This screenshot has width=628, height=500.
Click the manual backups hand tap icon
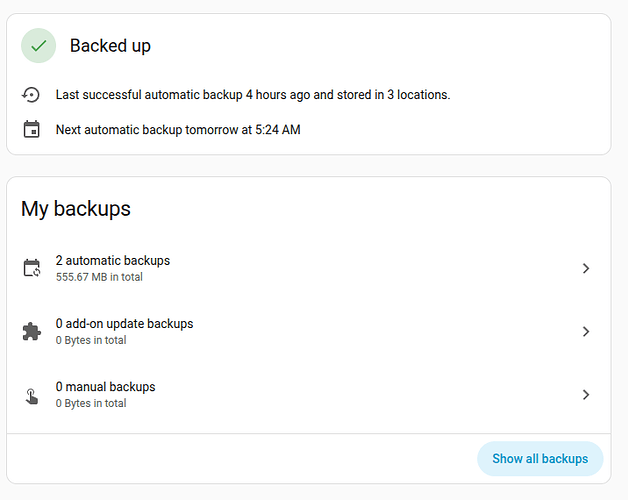pyautogui.click(x=32, y=395)
